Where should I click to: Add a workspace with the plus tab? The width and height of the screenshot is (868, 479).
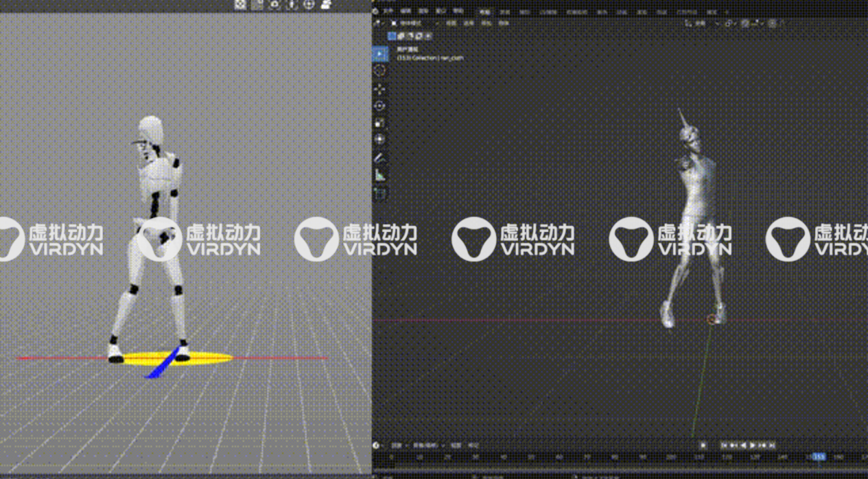(727, 12)
